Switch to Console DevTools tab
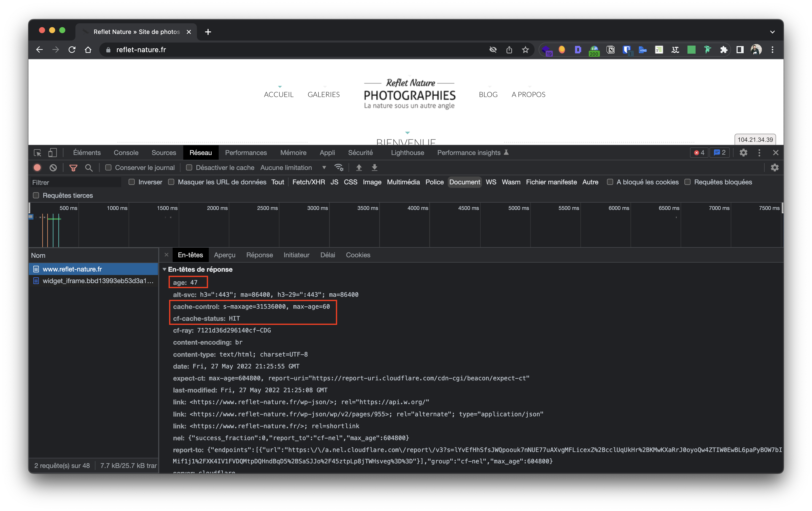 coord(126,153)
